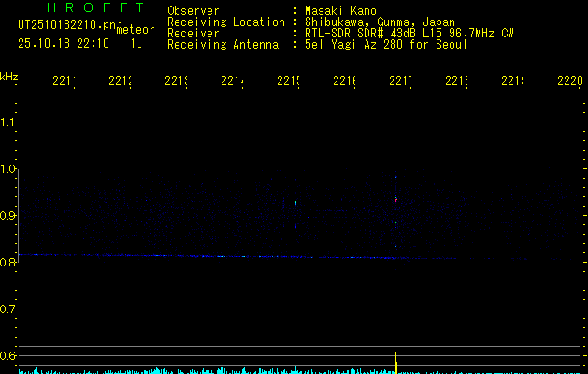Click the cyan echo near 0.93 kHz
This screenshot has width=588, height=374.
tap(296, 203)
